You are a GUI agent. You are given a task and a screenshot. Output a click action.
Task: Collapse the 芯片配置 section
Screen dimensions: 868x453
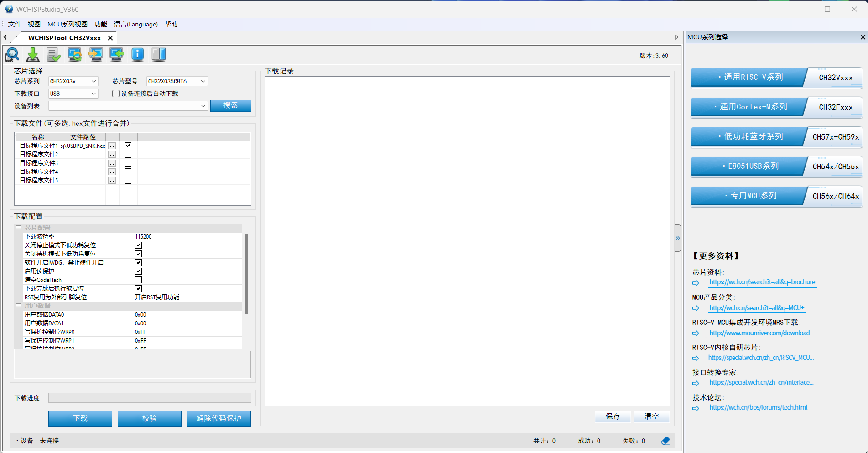tap(18, 227)
